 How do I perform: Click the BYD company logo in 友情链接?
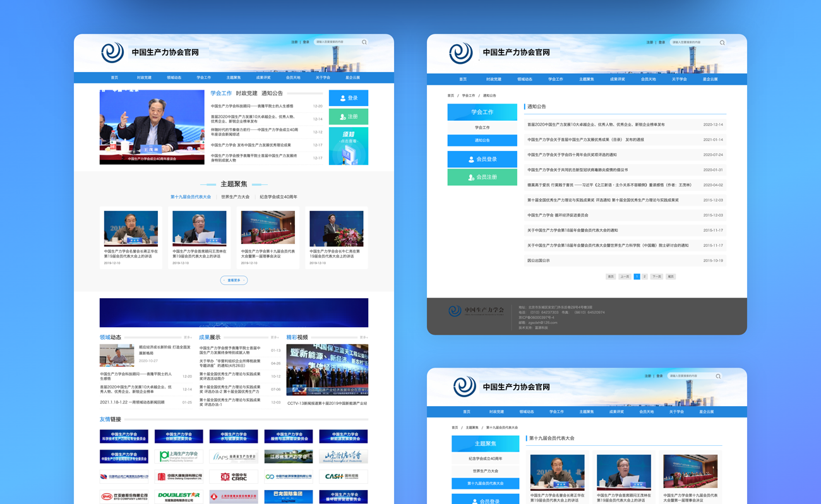click(124, 496)
